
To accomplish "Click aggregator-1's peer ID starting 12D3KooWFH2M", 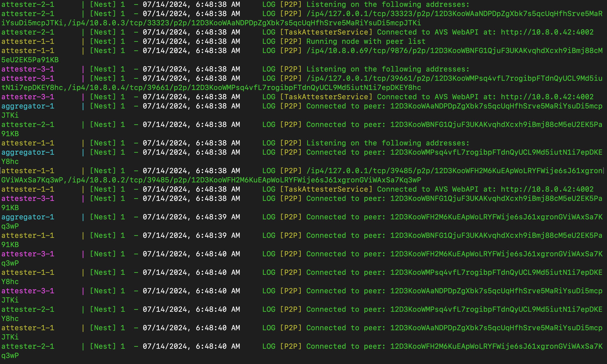I will (x=496, y=217).
